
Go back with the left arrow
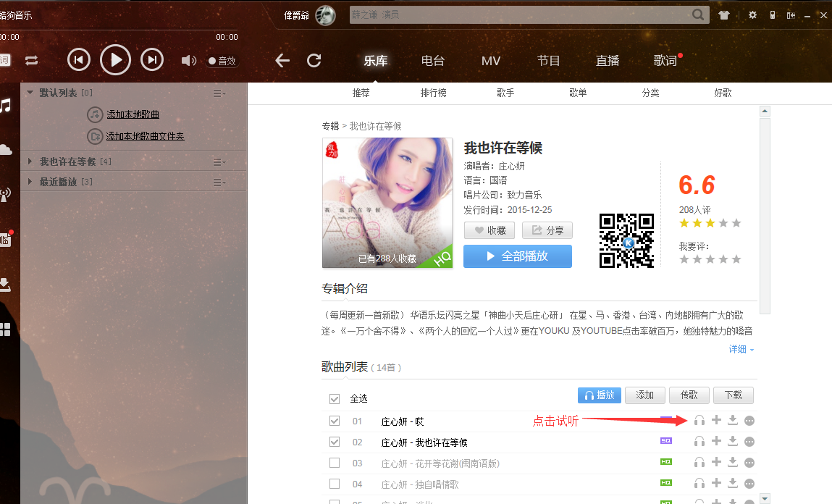tap(282, 61)
